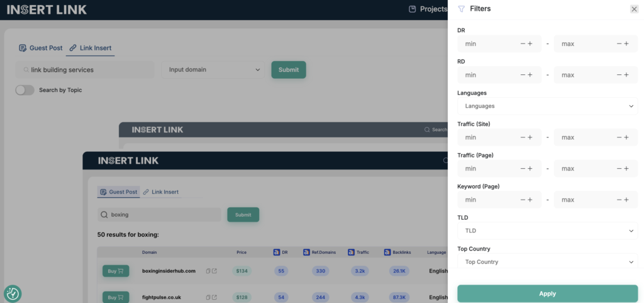Switch to the underlined Link Insert tab

[91, 48]
